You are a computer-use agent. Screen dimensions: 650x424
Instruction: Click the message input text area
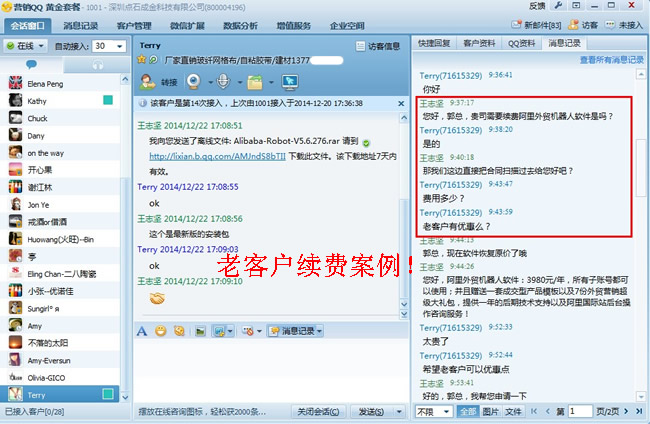(271, 370)
